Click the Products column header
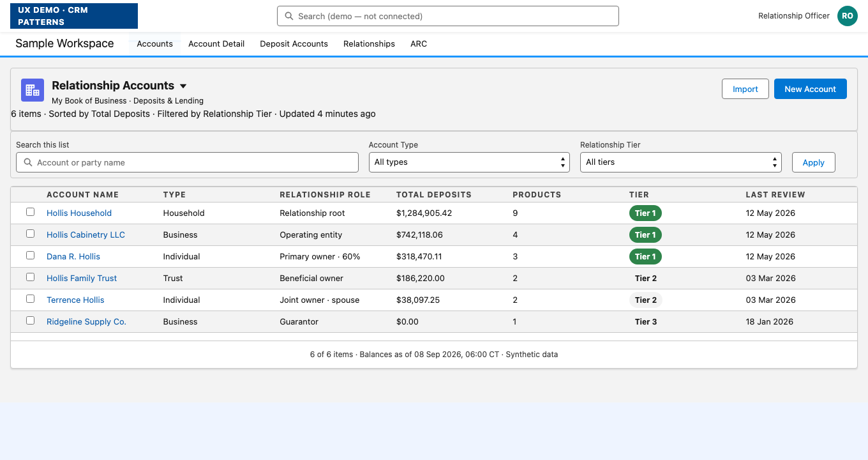Screen dimensions: 868x460 click(x=537, y=195)
